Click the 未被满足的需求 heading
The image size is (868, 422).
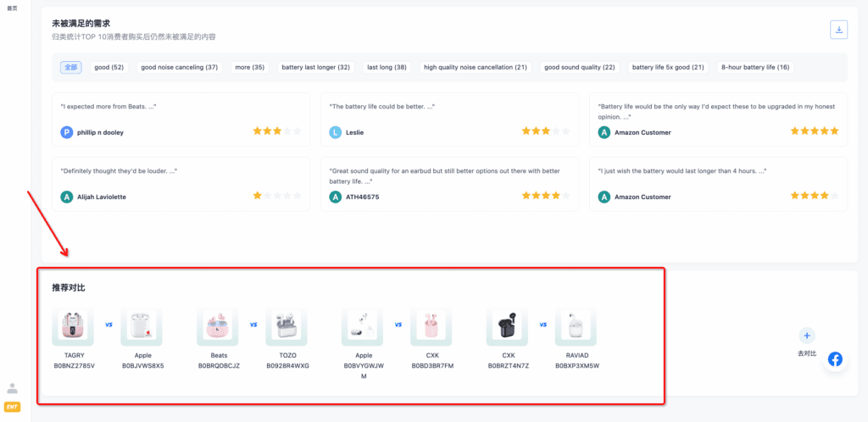(81, 23)
